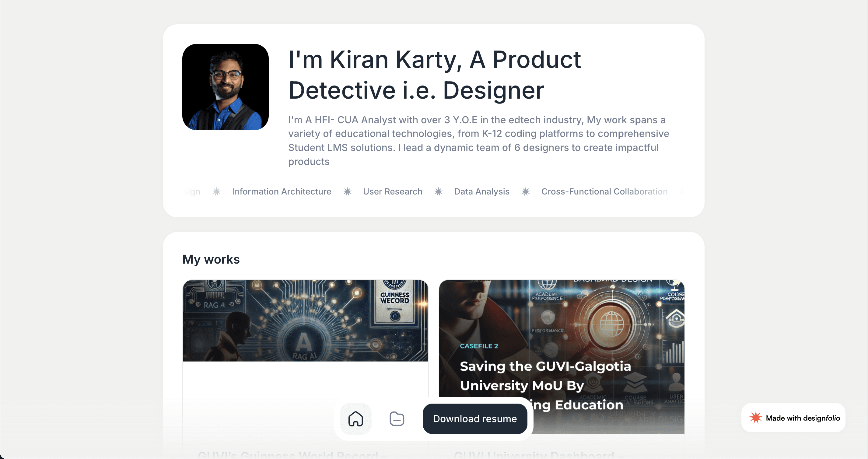This screenshot has height=459, width=868.
Task: Click the orange designfolio star logo
Action: point(755,418)
